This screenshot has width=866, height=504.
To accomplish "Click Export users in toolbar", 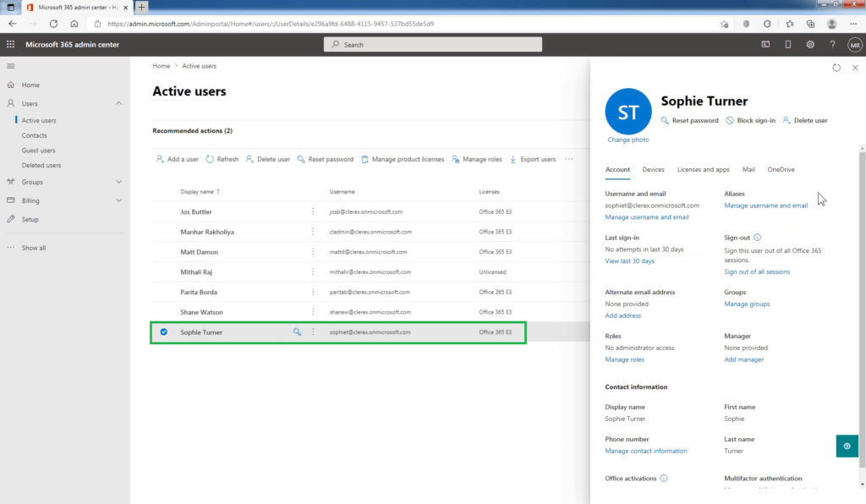I will click(533, 159).
